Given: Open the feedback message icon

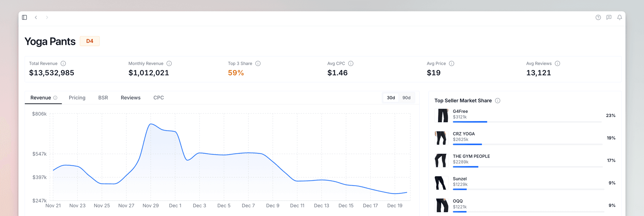Looking at the screenshot, I should point(609,17).
